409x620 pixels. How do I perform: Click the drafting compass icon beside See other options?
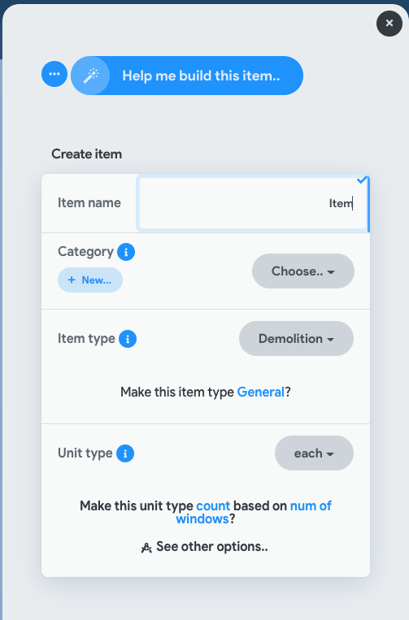click(x=146, y=548)
